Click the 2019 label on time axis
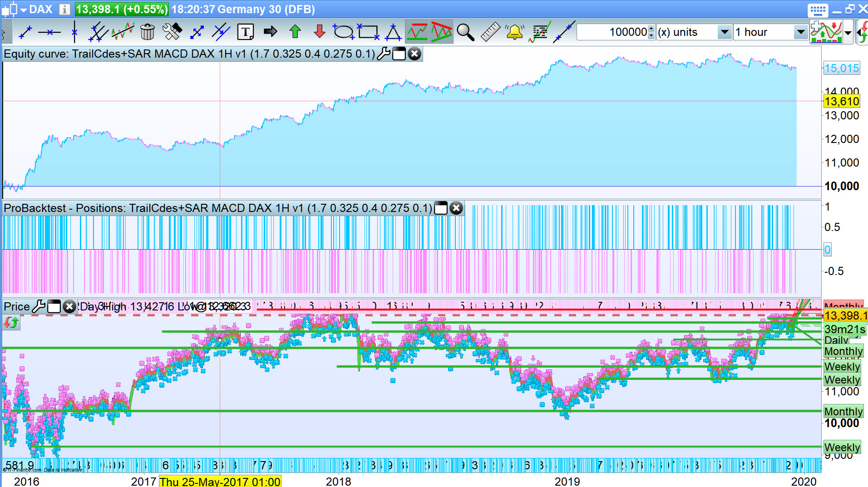 click(567, 481)
